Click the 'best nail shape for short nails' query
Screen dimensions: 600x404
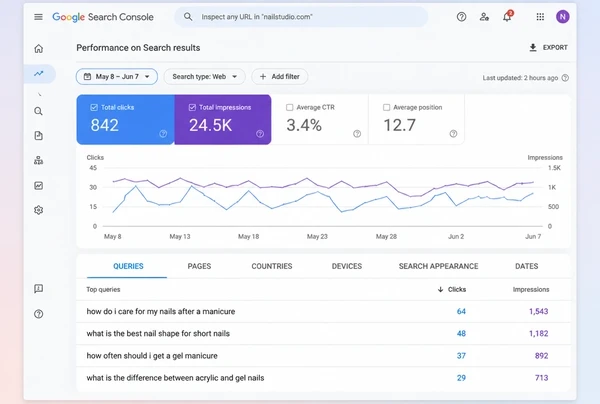[x=158, y=334]
